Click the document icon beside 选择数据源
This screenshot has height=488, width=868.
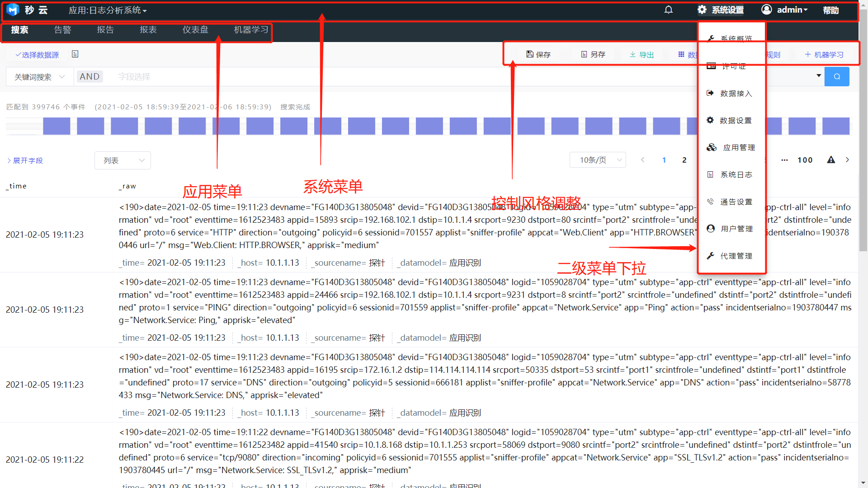pyautogui.click(x=75, y=54)
